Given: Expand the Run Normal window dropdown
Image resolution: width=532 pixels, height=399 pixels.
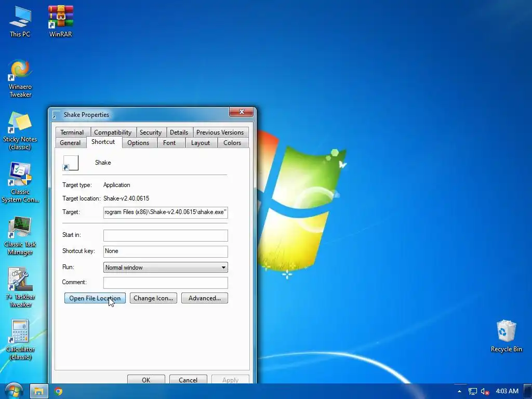Looking at the screenshot, I should coord(166,268).
